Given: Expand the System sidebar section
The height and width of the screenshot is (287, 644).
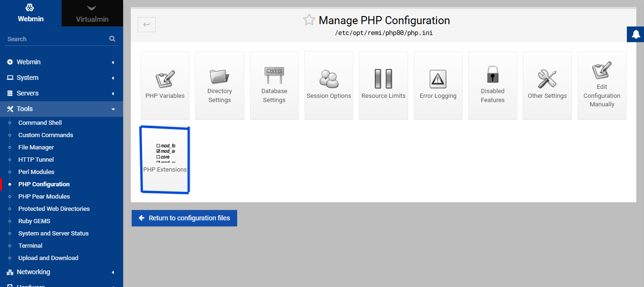Looking at the screenshot, I should pos(61,78).
